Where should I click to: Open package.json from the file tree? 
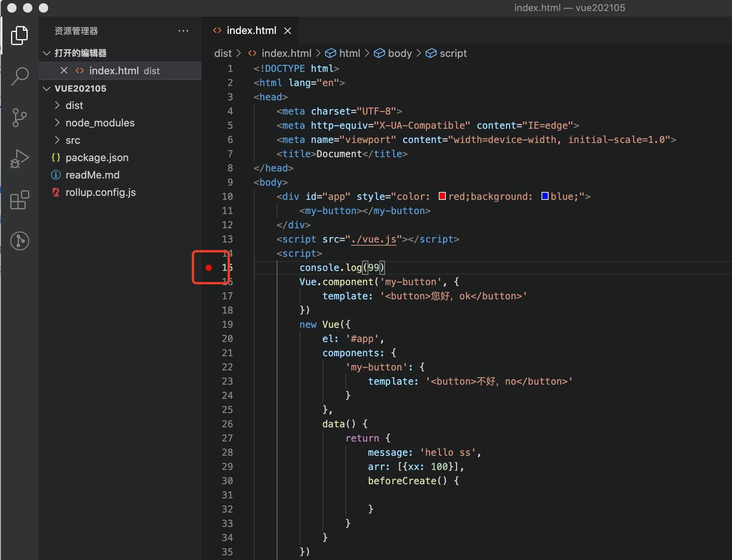coord(97,158)
